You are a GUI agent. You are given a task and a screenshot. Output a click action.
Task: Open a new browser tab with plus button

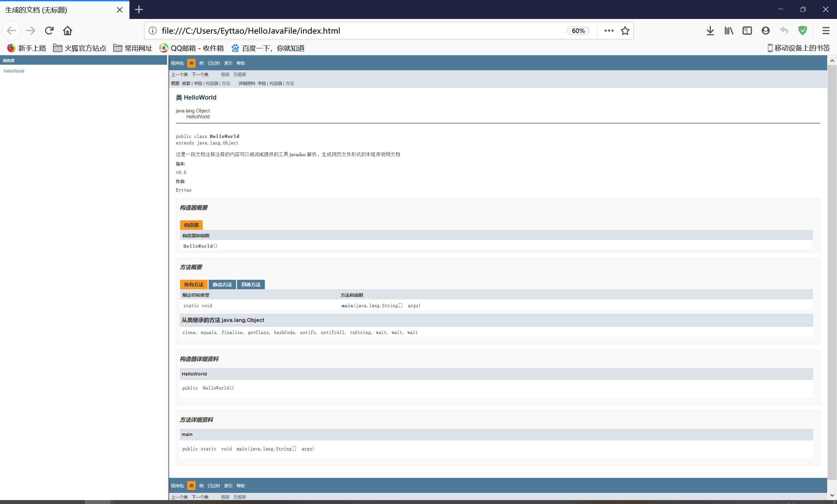click(x=139, y=9)
